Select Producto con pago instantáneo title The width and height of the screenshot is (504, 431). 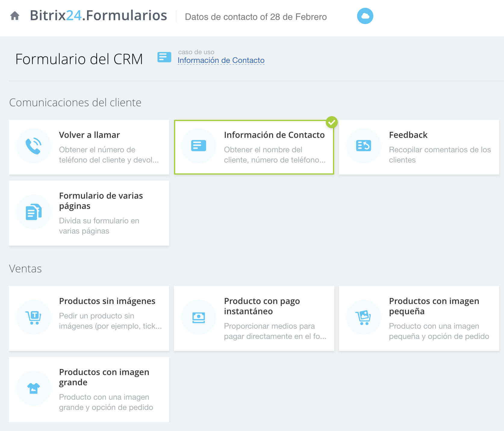[262, 306]
